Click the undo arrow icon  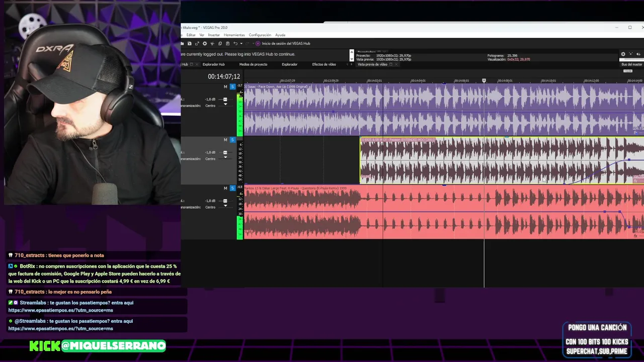pyautogui.click(x=235, y=44)
